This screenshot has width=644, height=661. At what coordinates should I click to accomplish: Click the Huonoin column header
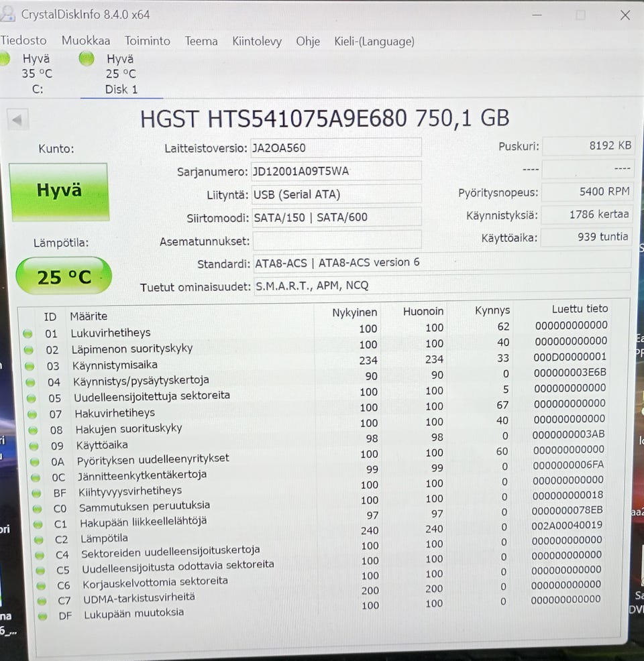coord(423,311)
